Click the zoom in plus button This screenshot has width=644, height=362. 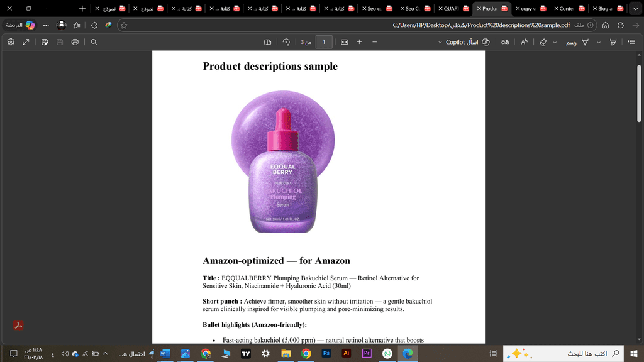click(x=359, y=42)
